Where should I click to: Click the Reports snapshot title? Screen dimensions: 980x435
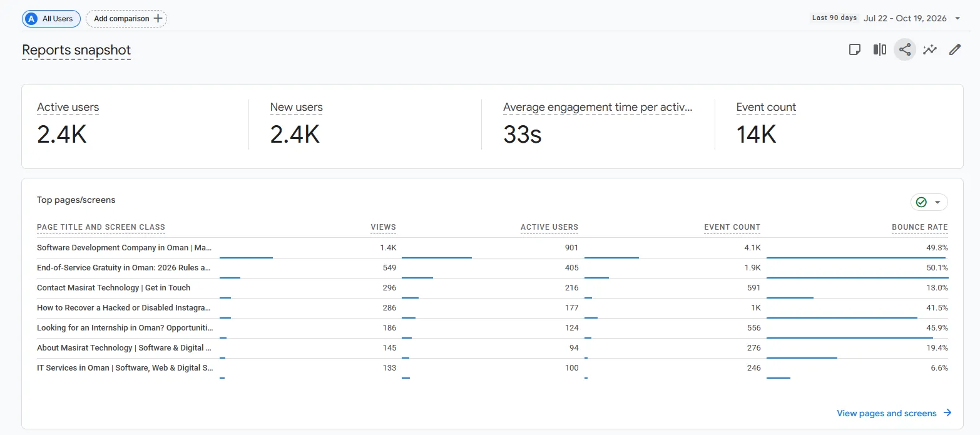pos(76,50)
